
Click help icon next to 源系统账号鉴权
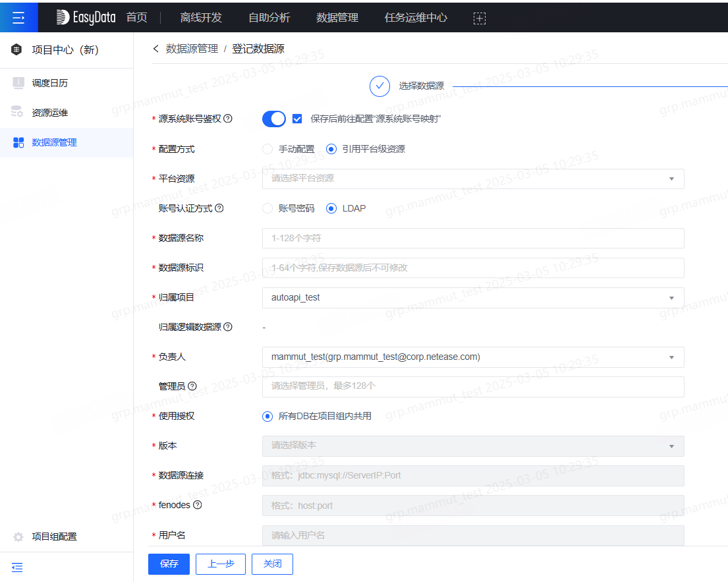(227, 119)
